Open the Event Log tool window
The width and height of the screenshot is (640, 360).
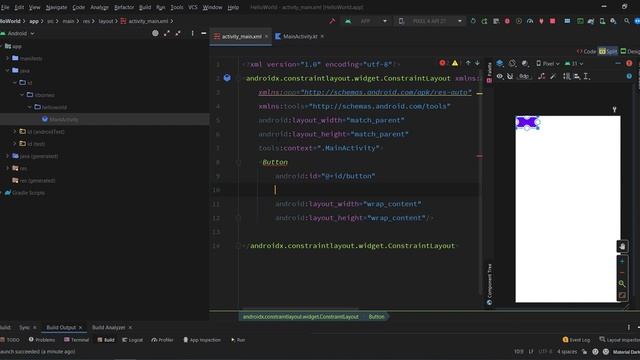tap(576, 340)
